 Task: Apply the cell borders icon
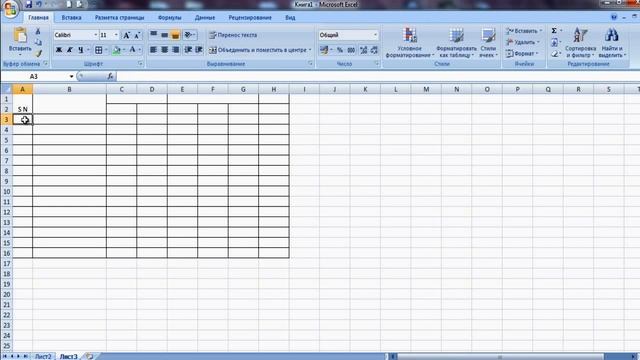point(99,50)
